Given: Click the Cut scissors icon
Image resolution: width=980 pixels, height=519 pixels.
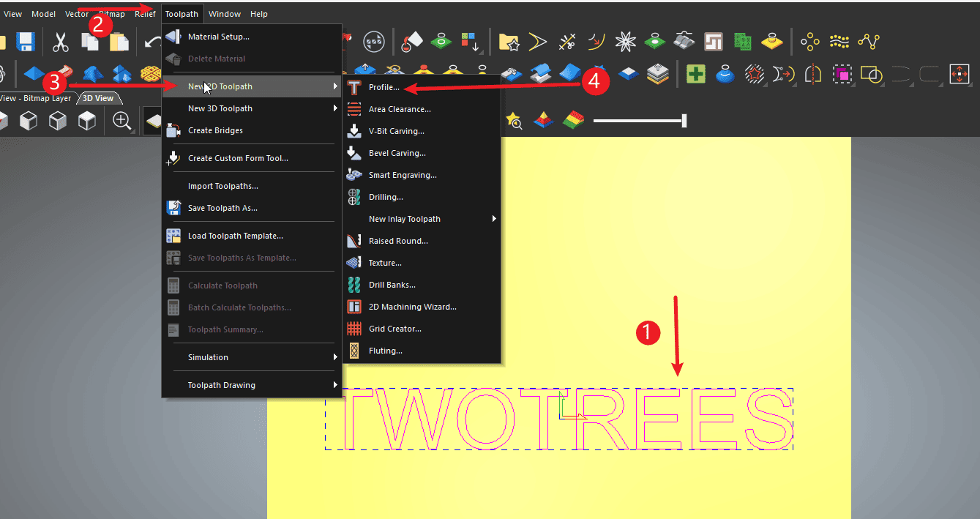Looking at the screenshot, I should point(61,42).
